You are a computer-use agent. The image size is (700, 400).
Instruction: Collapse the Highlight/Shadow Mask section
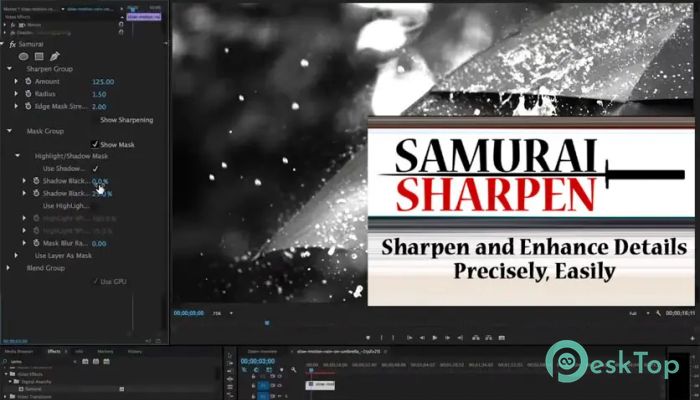tap(17, 156)
